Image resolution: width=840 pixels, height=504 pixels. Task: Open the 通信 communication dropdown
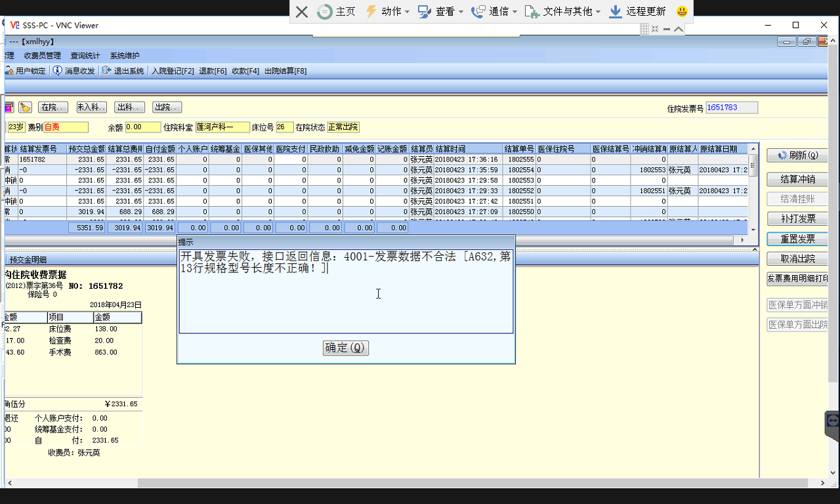pos(494,12)
